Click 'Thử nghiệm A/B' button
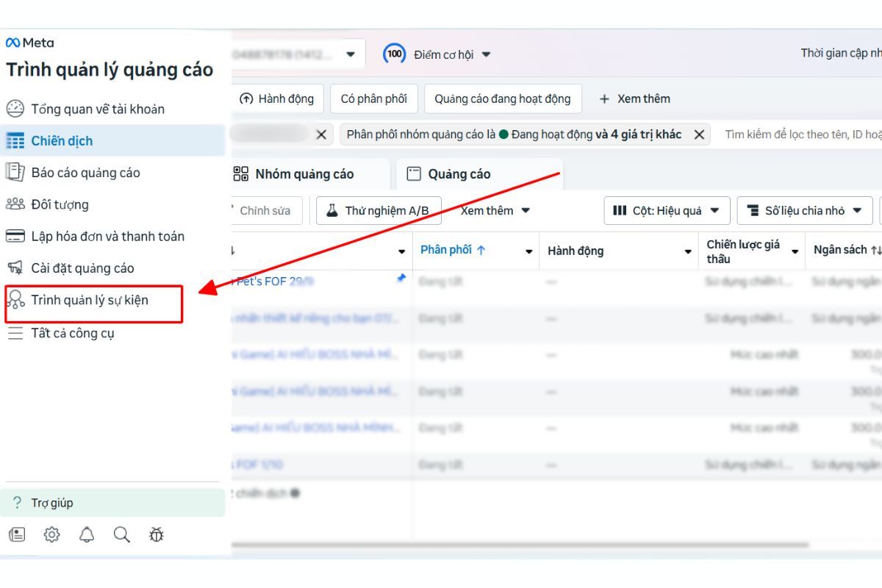The image size is (882, 588). tap(379, 211)
